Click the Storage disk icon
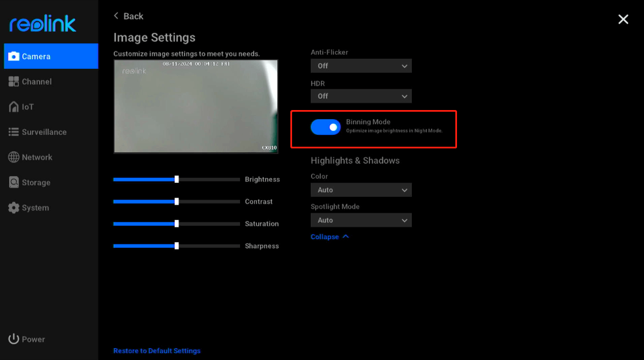This screenshot has width=644, height=360. [14, 182]
